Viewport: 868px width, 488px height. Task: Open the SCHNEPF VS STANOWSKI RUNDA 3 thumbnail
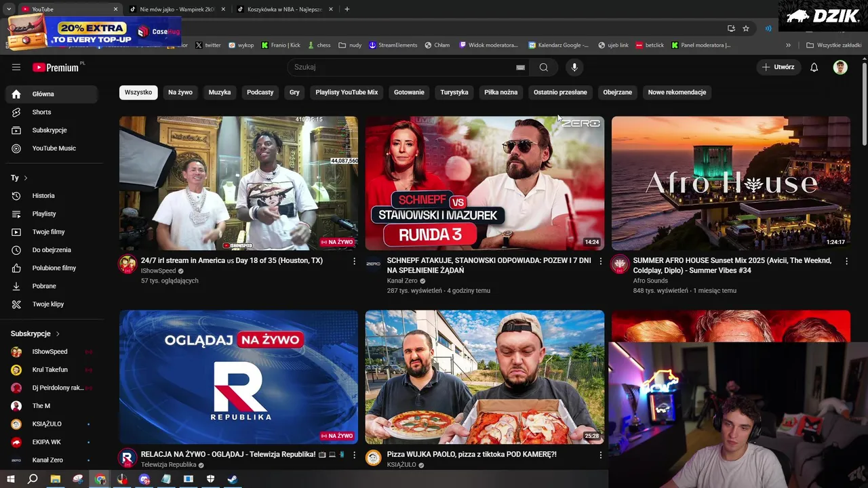tap(485, 183)
